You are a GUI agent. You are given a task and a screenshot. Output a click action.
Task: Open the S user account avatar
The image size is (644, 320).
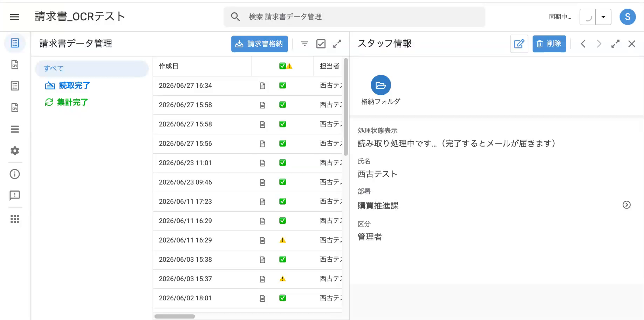(628, 16)
